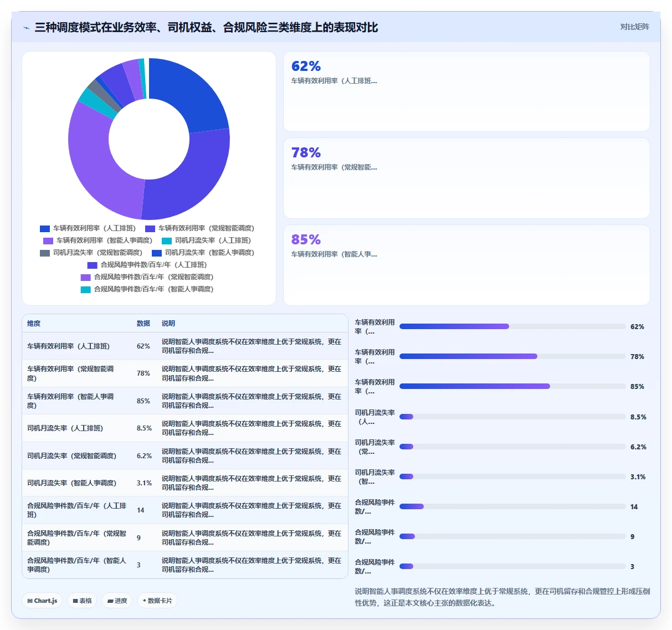This screenshot has height=630, width=672.
Task: Click the progress bar valued 14
Action: [x=512, y=506]
